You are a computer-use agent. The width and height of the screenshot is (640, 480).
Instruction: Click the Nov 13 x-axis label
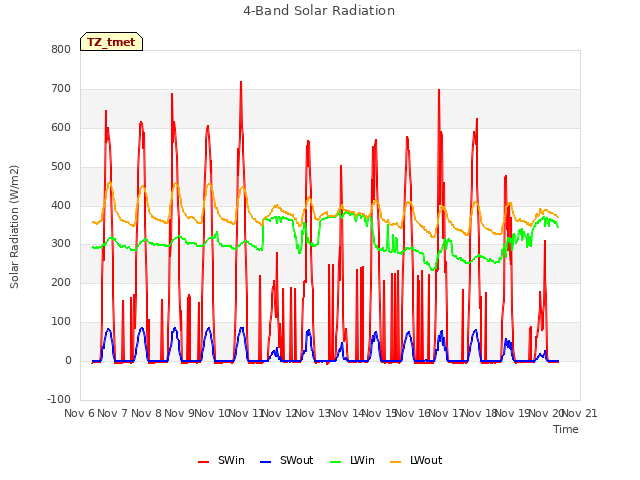[312, 413]
